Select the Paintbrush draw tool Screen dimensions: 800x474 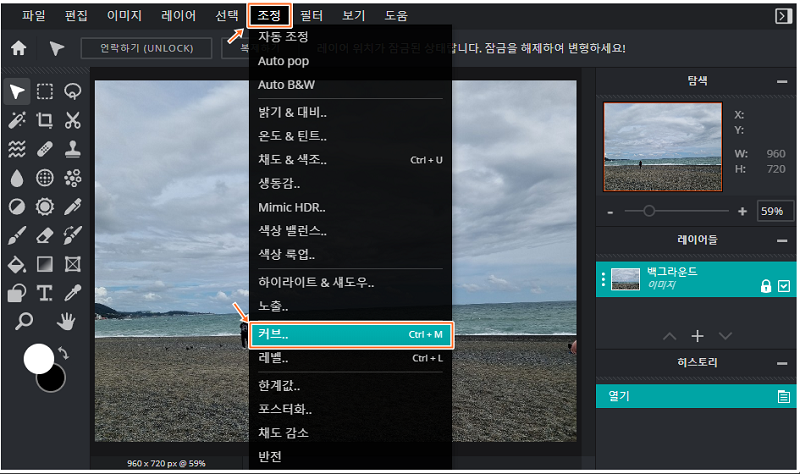coord(17,236)
